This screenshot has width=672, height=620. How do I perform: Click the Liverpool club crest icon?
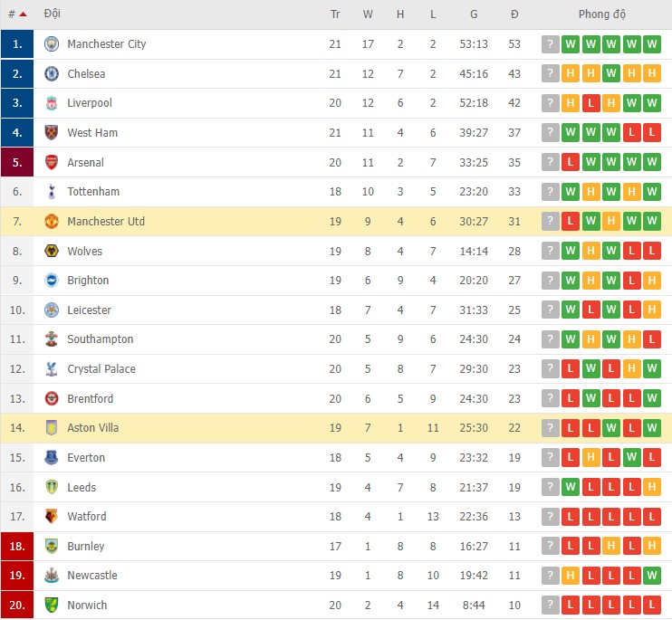[x=52, y=103]
